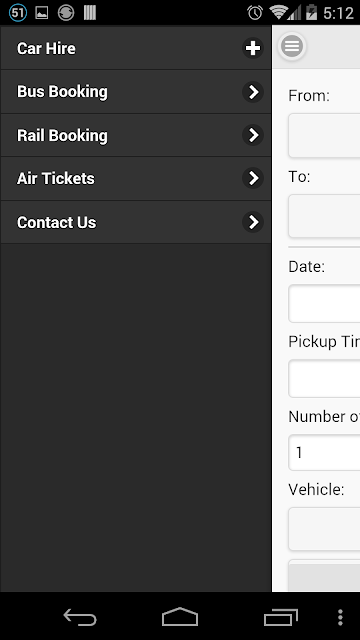Tap the Contact Us chevron arrow

click(x=253, y=222)
